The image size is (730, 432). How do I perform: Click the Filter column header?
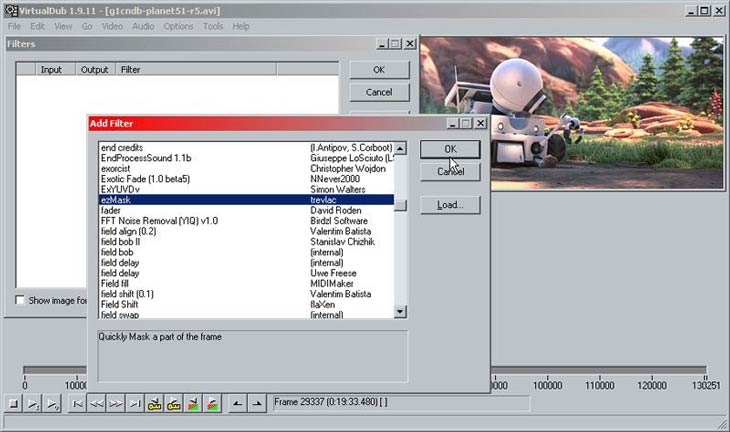click(131, 70)
